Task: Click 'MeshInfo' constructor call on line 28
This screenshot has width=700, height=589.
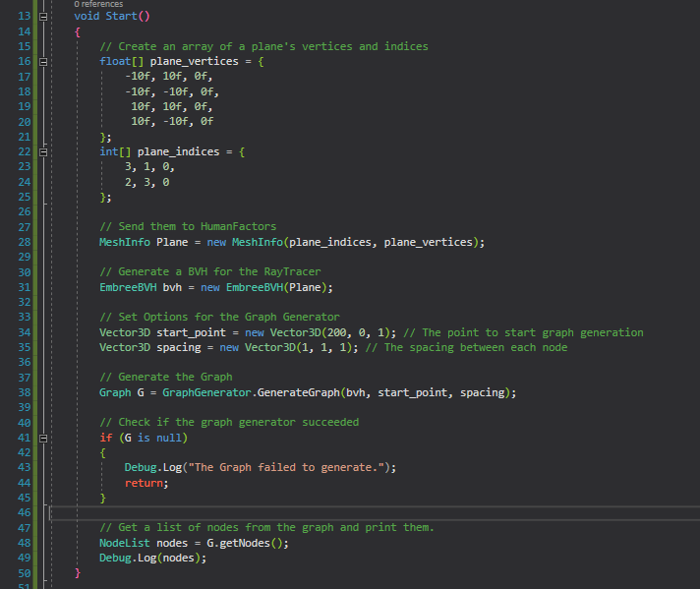Action: click(x=258, y=242)
